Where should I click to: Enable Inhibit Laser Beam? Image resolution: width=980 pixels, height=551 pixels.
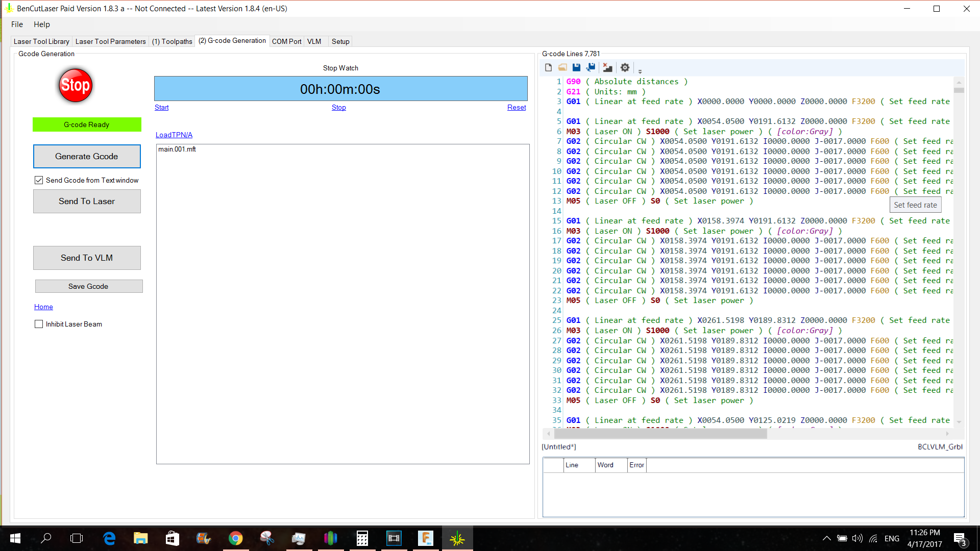39,324
